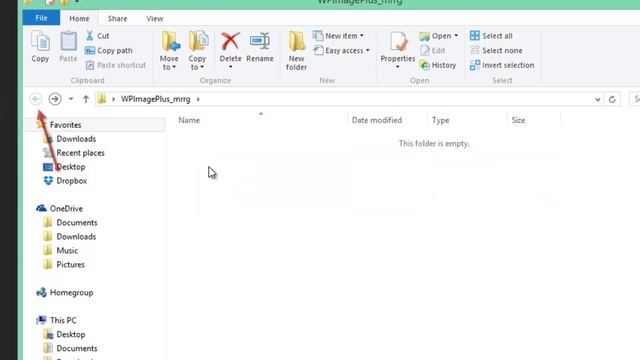Sort by the Type column header
This screenshot has height=360, width=640.
[440, 120]
